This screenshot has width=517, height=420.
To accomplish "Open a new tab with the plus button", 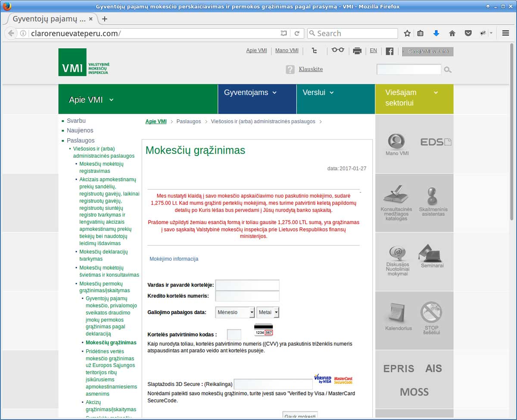I will tap(104, 19).
